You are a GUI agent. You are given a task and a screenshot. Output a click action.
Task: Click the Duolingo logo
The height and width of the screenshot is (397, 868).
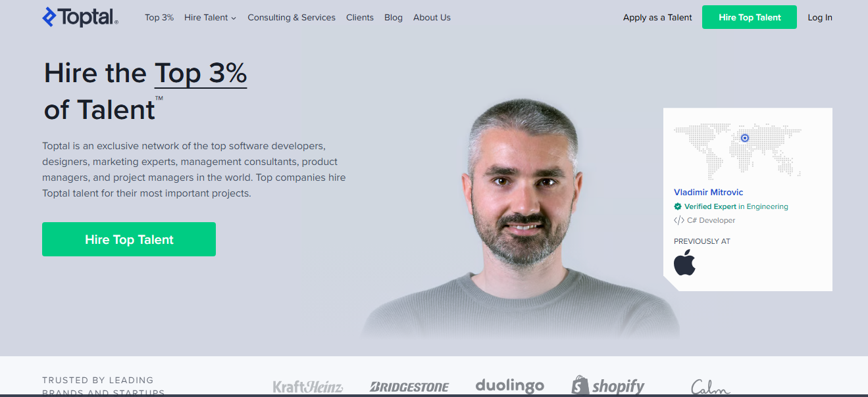(510, 386)
